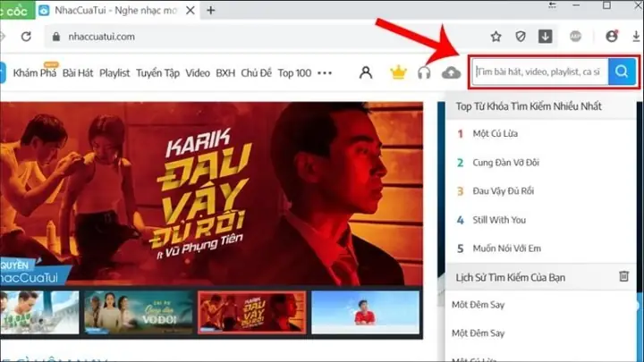644x362 pixels.
Task: Open the browser downloads arrow at far right
Action: pyautogui.click(x=636, y=37)
